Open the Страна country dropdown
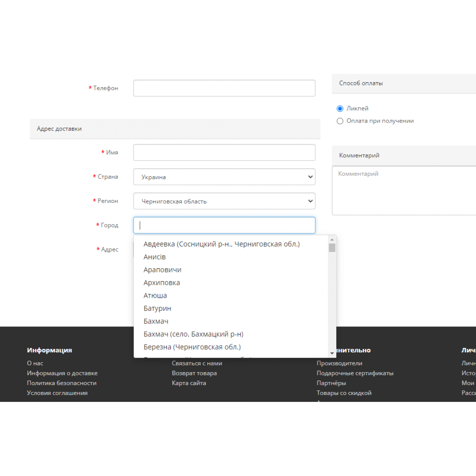476x476 pixels. pyautogui.click(x=224, y=177)
